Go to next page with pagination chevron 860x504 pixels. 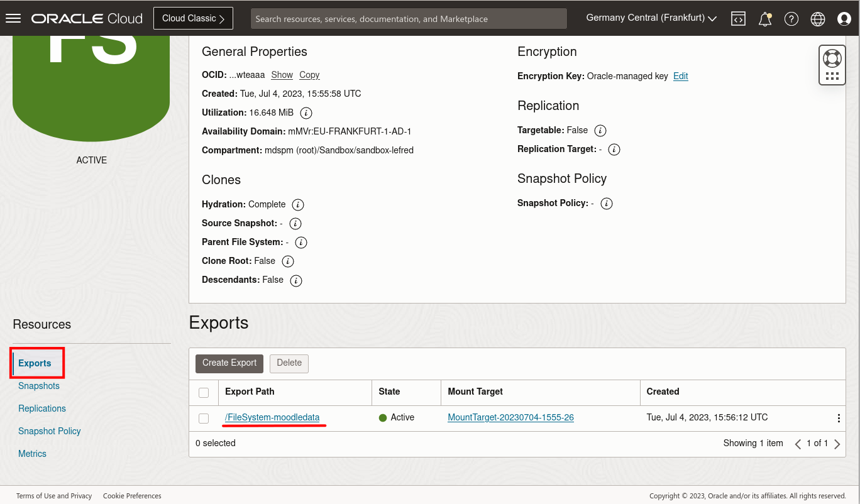tap(837, 444)
